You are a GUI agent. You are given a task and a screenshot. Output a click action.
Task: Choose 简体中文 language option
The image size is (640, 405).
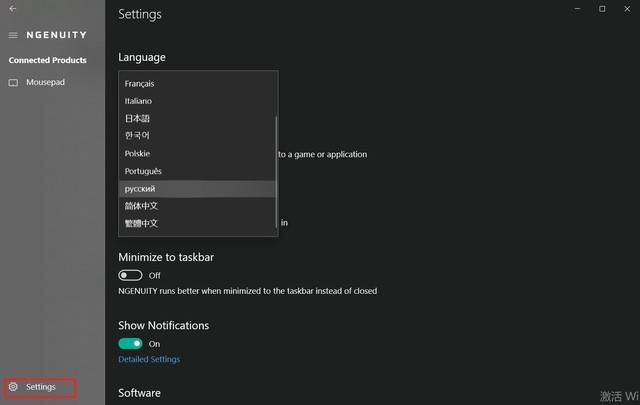[x=198, y=206]
